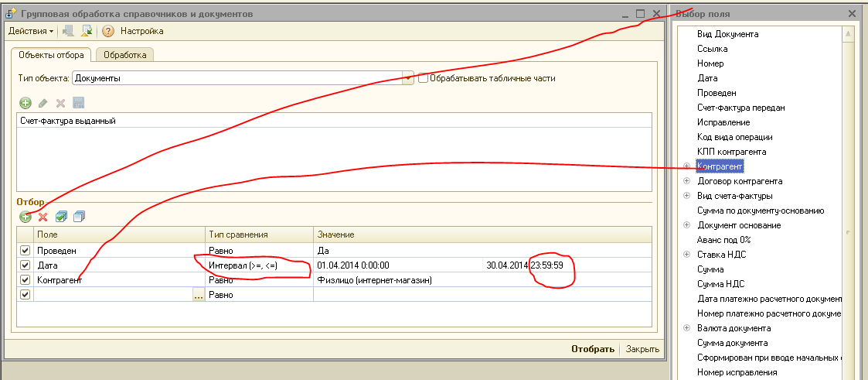Click the save settings toolbar icon
868x380 pixels.
87,32
